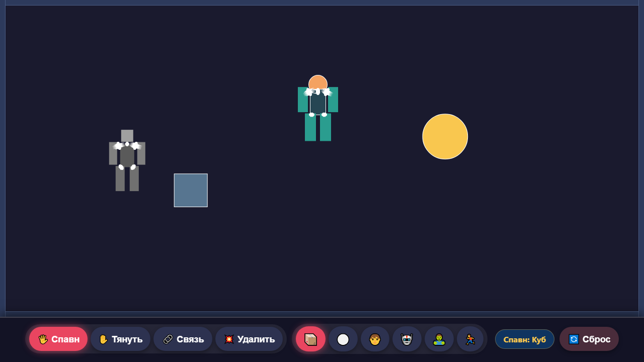Select the white ball spawn item
Screen dimensions: 644x362
[x=343, y=339]
